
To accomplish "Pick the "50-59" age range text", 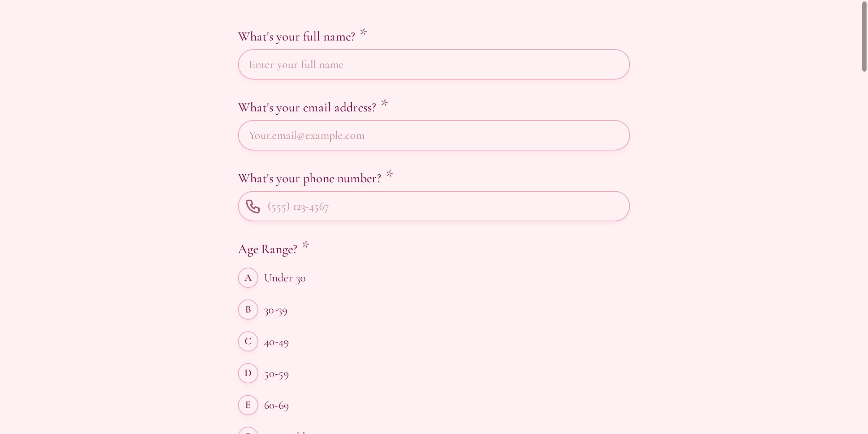I will click(276, 374).
